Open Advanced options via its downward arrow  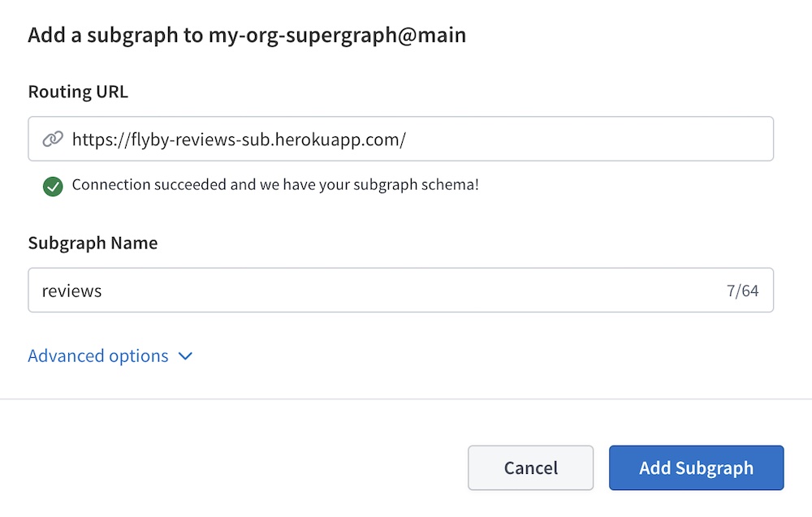pos(185,355)
